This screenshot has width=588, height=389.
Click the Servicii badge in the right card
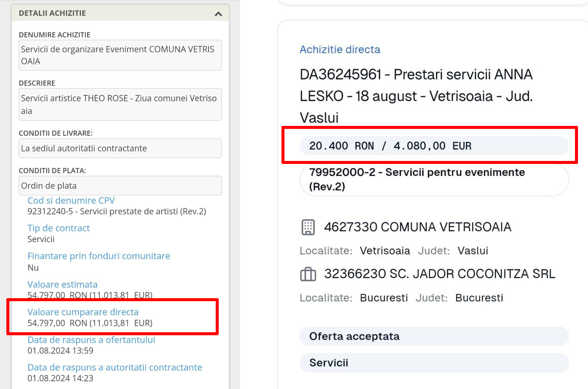coord(434,363)
